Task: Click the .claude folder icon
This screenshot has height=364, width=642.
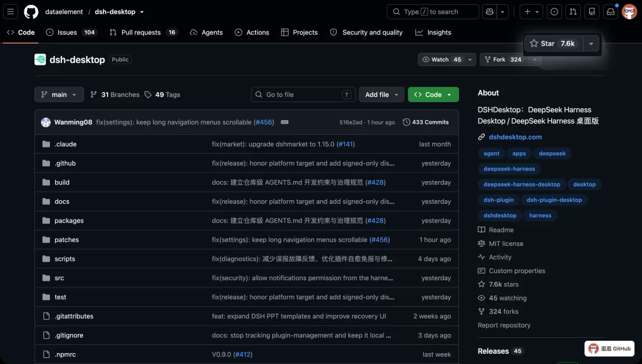Action: click(46, 144)
